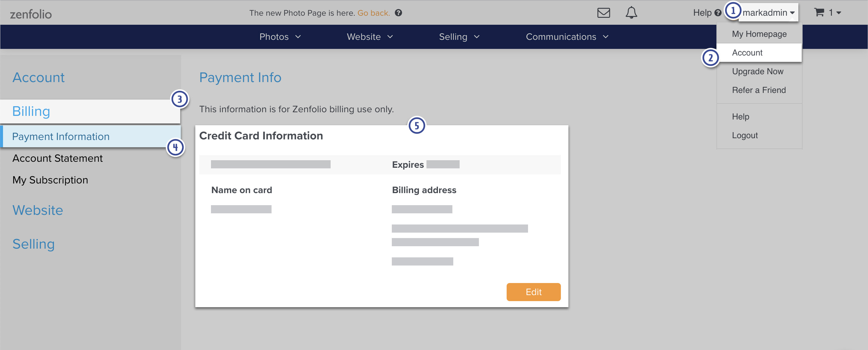Click the orange Edit button
This screenshot has height=350, width=868.
[533, 292]
